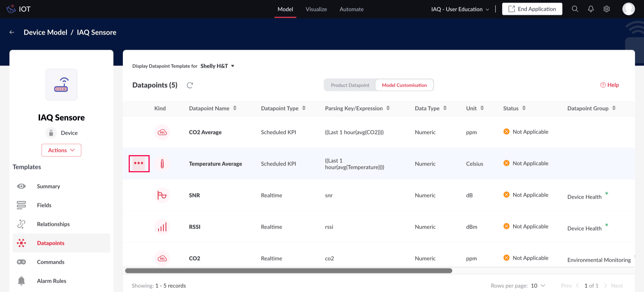Image resolution: width=644 pixels, height=292 pixels.
Task: Sort by Datapoint Name column
Action: coord(234,108)
